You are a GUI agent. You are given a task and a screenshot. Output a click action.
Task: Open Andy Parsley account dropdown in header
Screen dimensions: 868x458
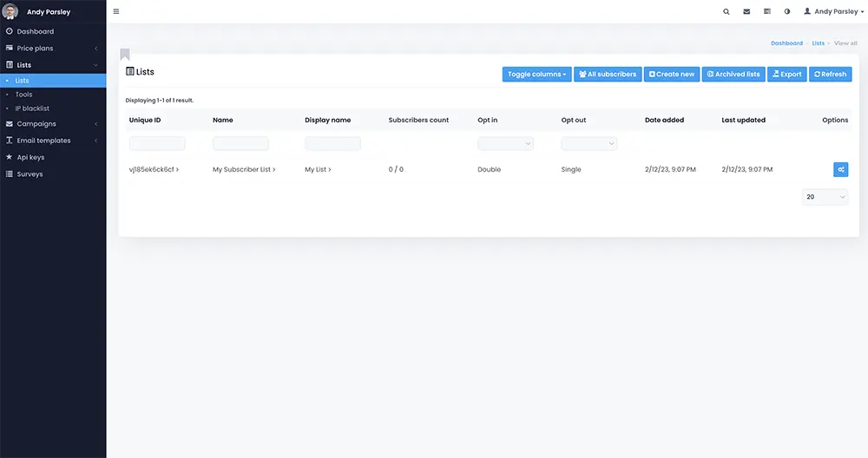pyautogui.click(x=833, y=11)
